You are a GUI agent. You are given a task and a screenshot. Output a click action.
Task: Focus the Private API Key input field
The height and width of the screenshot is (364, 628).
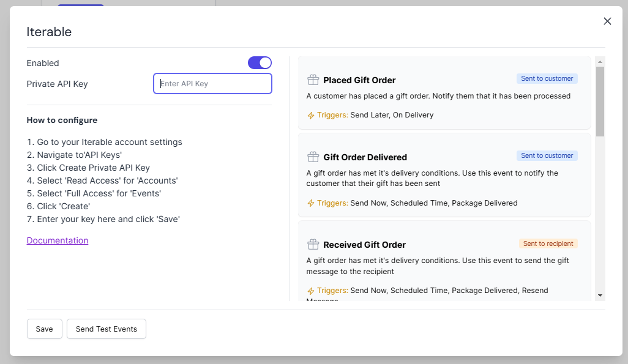[x=212, y=84]
